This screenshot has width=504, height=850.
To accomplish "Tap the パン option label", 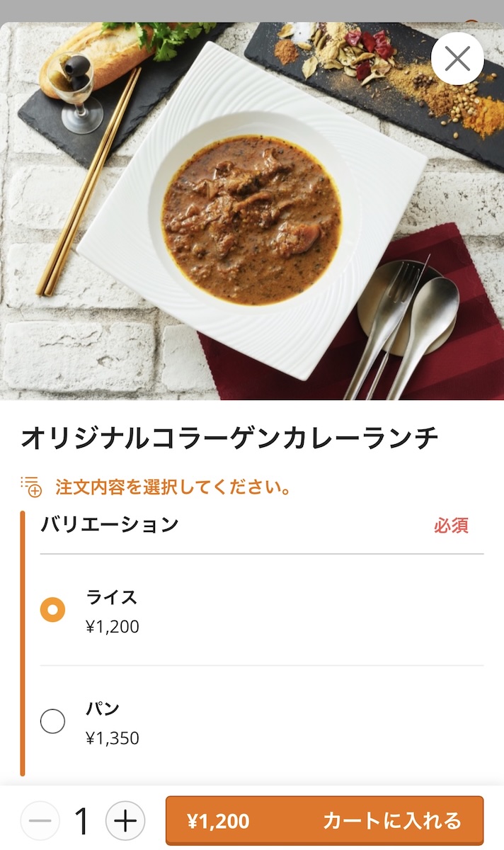I will 103,708.
